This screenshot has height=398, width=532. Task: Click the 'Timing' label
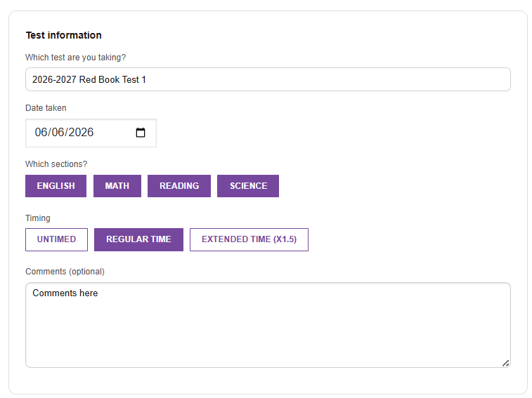pos(38,218)
